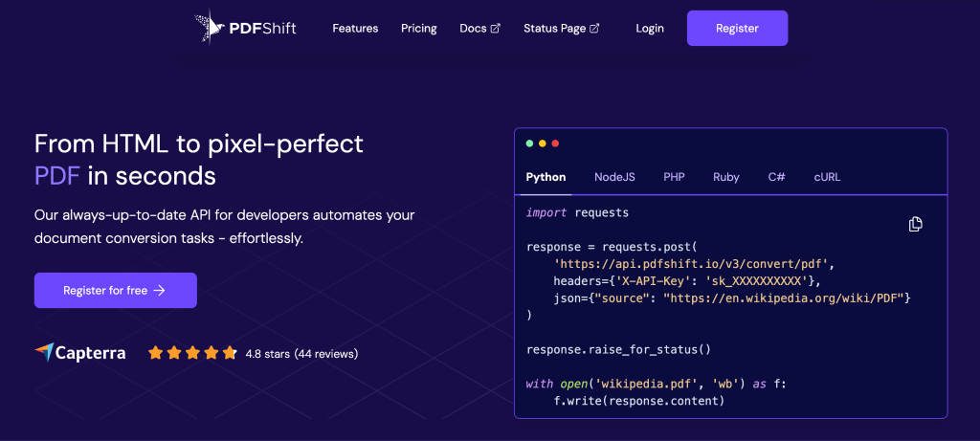The width and height of the screenshot is (980, 441).
Task: Switch to the NodeJS code tab
Action: (x=614, y=177)
